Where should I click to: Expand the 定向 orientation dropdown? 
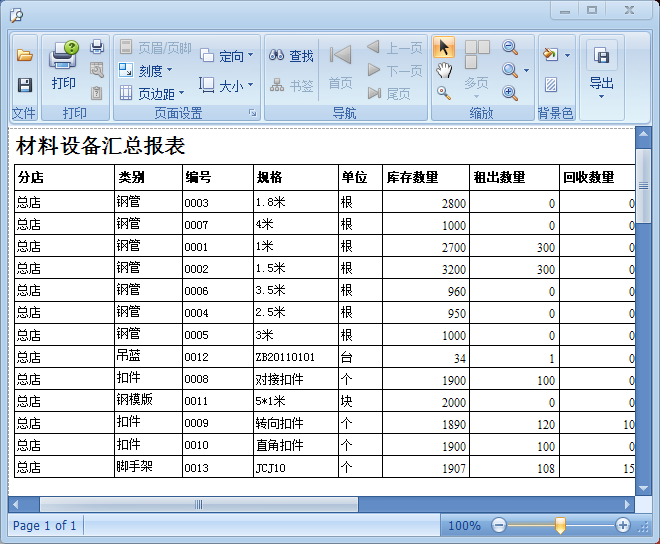(x=227, y=56)
